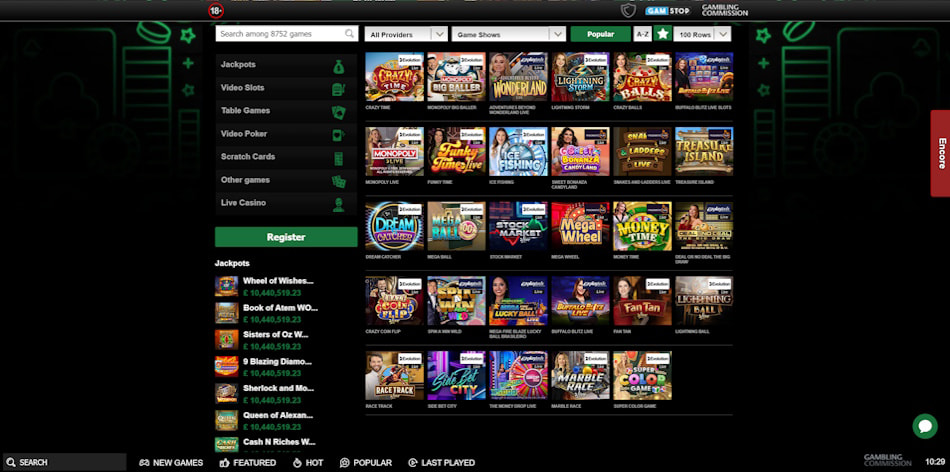Click the Table Games cards icon
This screenshot has width=950, height=472.
339,111
